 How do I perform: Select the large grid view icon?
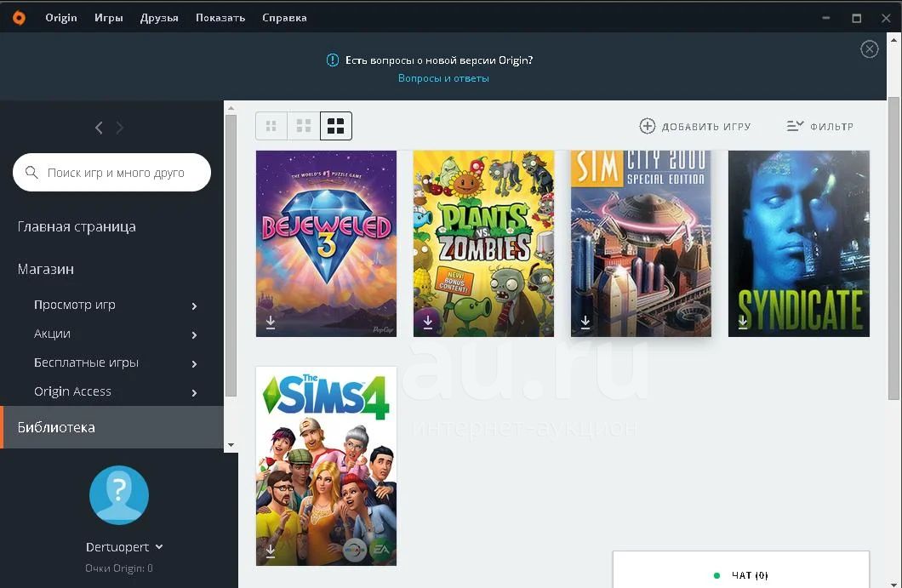click(x=335, y=125)
